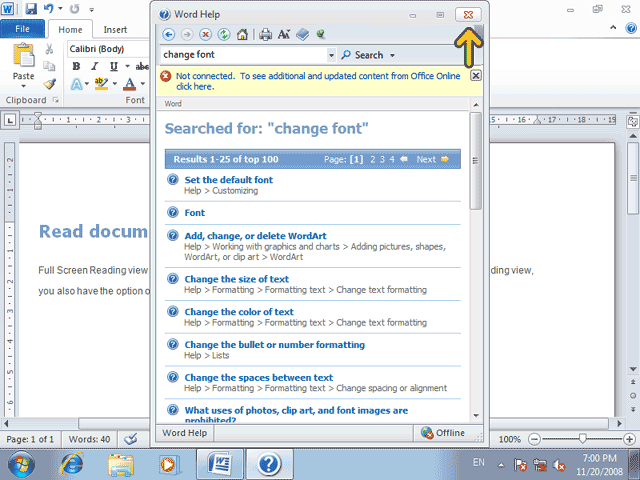
Task: Open the Customize Quick Access Toolbar dropdown
Action: tap(92, 9)
